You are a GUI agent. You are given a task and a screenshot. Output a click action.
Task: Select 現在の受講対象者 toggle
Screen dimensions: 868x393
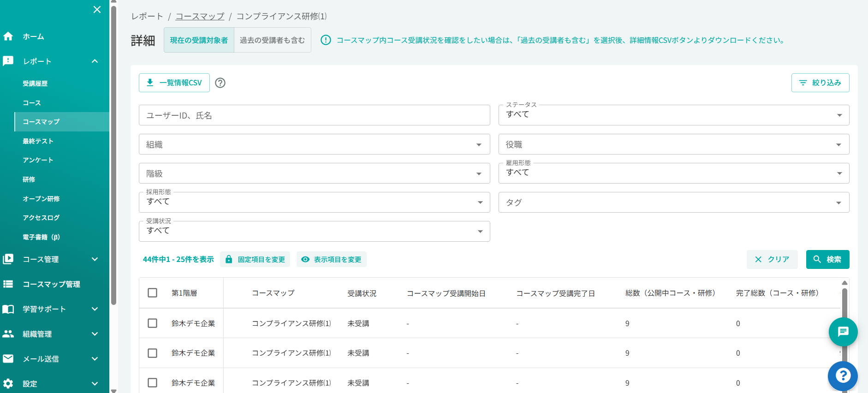(199, 40)
